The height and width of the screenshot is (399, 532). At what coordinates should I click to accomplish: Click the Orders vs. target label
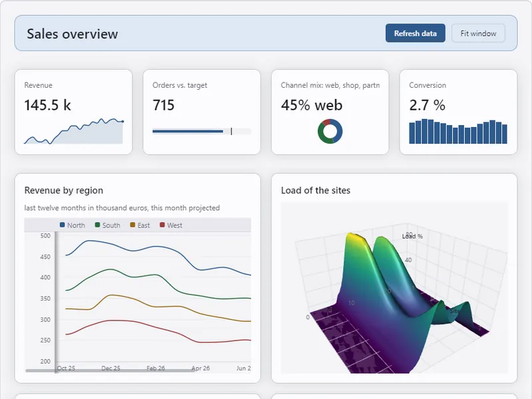(x=180, y=85)
